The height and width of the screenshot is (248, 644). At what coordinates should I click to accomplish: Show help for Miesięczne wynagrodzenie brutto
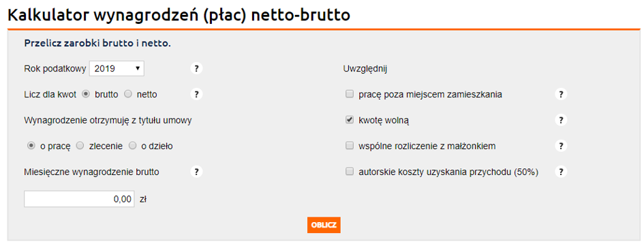point(196,172)
